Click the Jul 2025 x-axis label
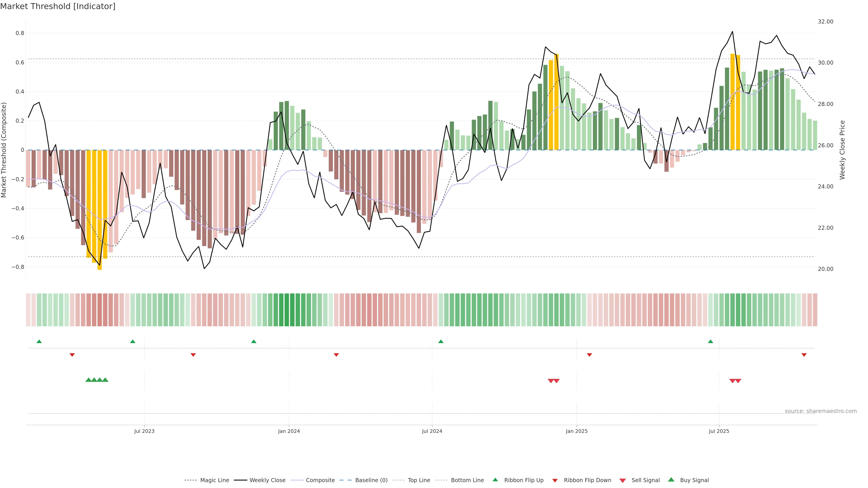Viewport: 868px width, 488px height. tap(719, 431)
